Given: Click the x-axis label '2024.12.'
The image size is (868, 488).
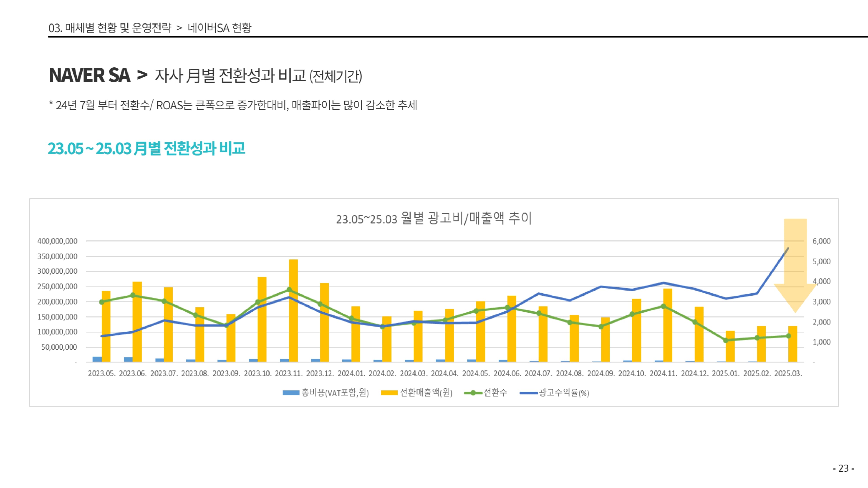Looking at the screenshot, I should [695, 373].
